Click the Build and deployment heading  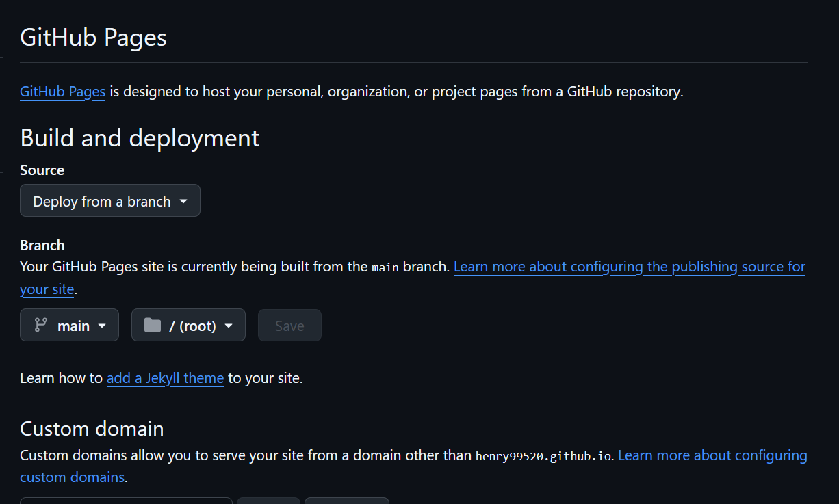click(x=140, y=138)
